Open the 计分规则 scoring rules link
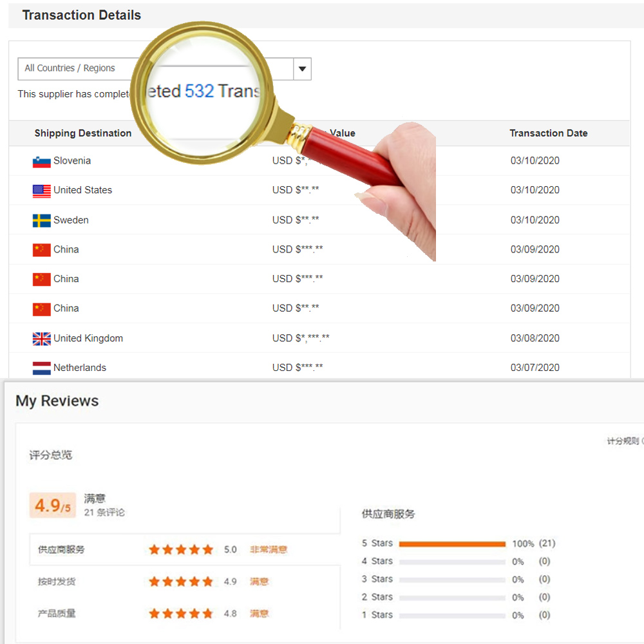The height and width of the screenshot is (644, 644). [x=623, y=441]
